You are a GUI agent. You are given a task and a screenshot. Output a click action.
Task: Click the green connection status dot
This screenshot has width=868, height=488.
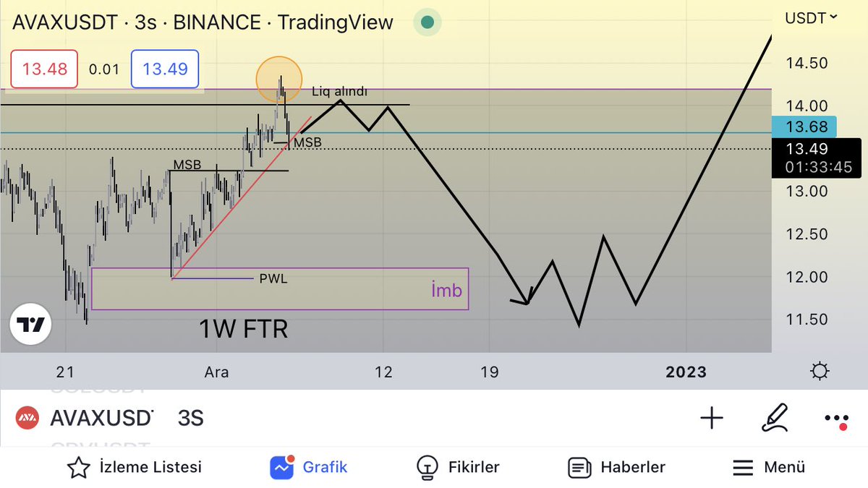427,22
